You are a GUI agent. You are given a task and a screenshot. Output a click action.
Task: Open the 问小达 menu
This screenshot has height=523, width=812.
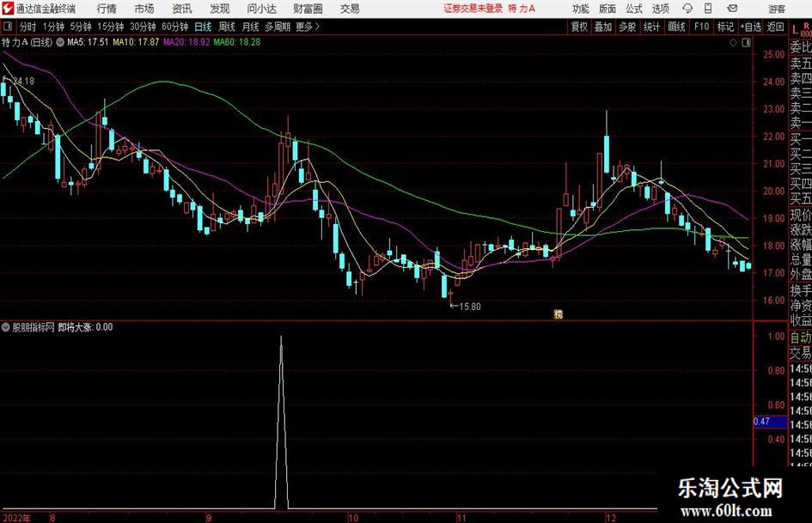(x=261, y=9)
